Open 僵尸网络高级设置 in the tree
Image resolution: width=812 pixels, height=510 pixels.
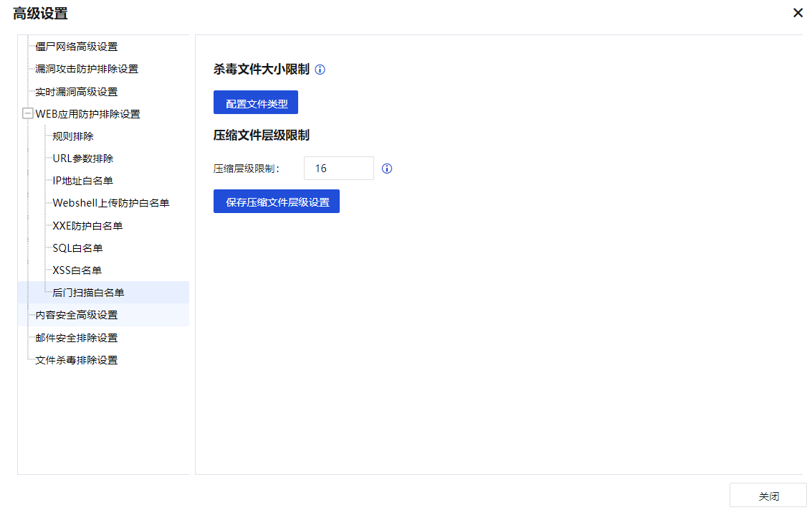point(76,47)
